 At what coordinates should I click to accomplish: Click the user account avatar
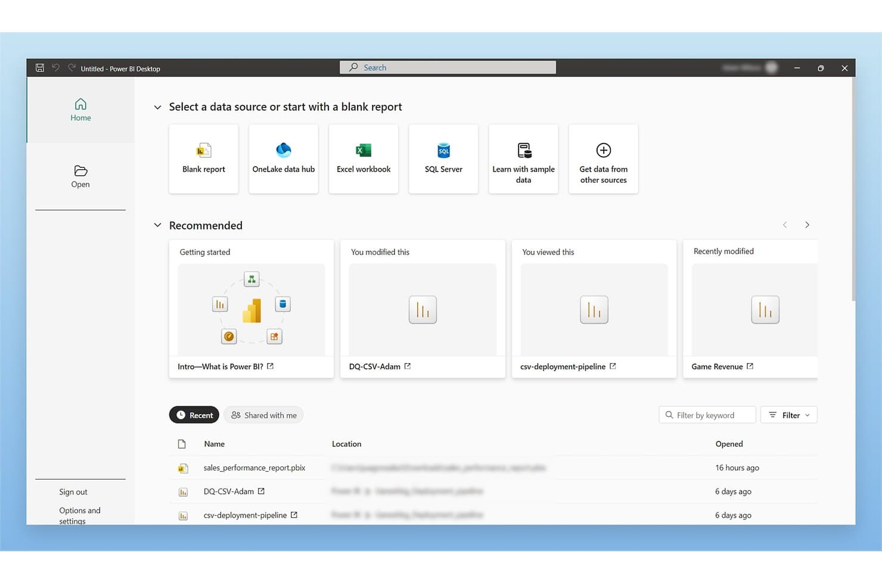tap(772, 68)
